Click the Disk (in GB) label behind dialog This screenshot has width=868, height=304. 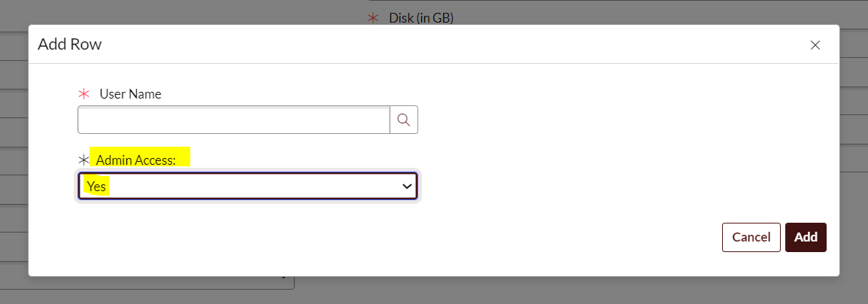click(x=421, y=18)
